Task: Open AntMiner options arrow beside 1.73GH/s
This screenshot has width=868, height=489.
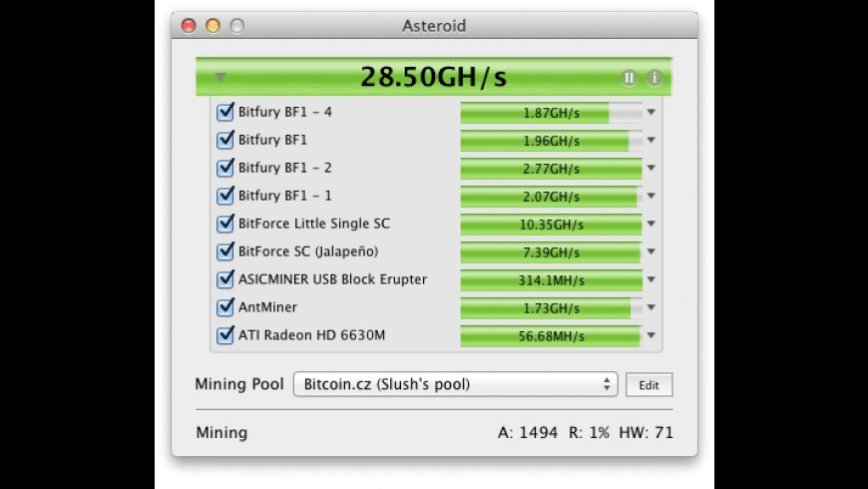Action: [651, 307]
